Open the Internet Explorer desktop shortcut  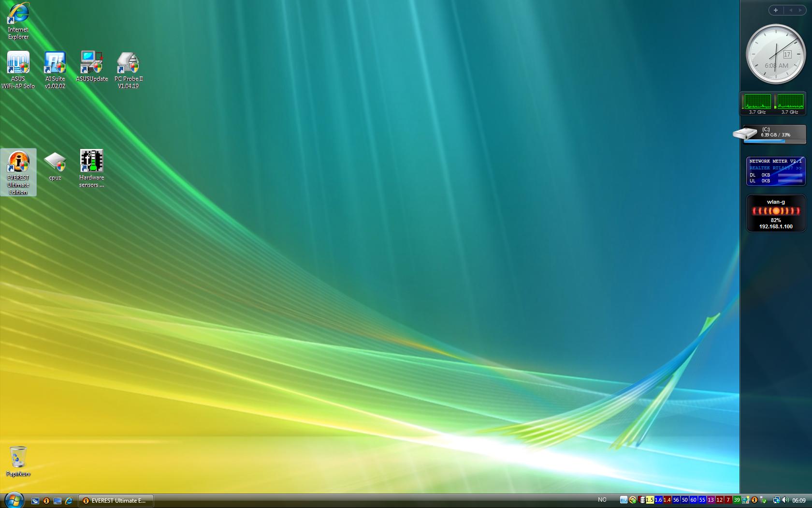coord(18,21)
